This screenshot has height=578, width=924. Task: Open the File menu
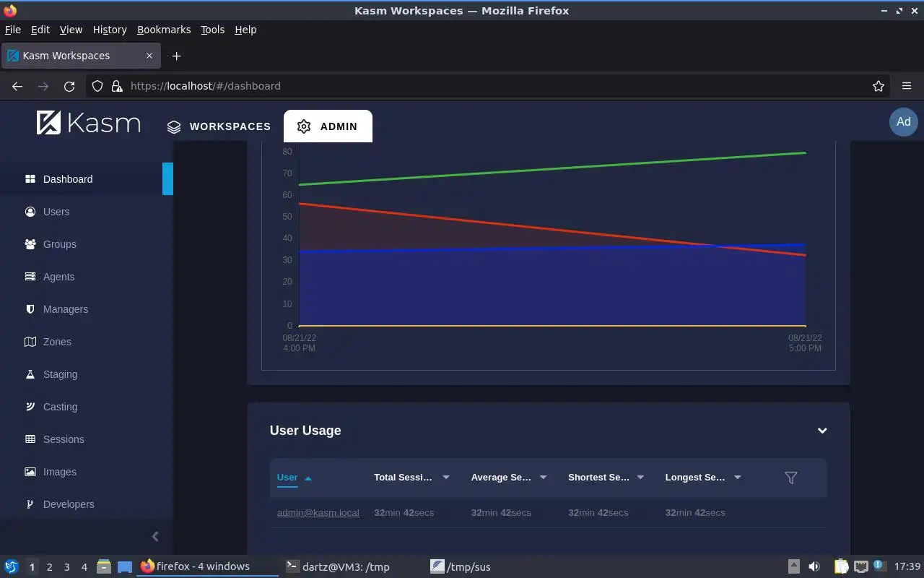pyautogui.click(x=13, y=30)
